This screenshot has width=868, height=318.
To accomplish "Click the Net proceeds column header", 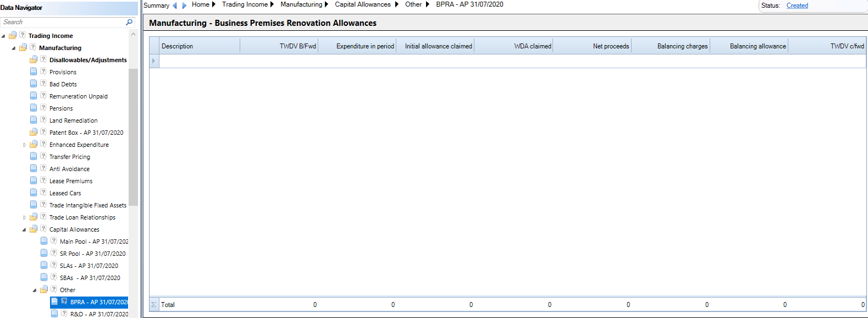I will click(x=592, y=46).
